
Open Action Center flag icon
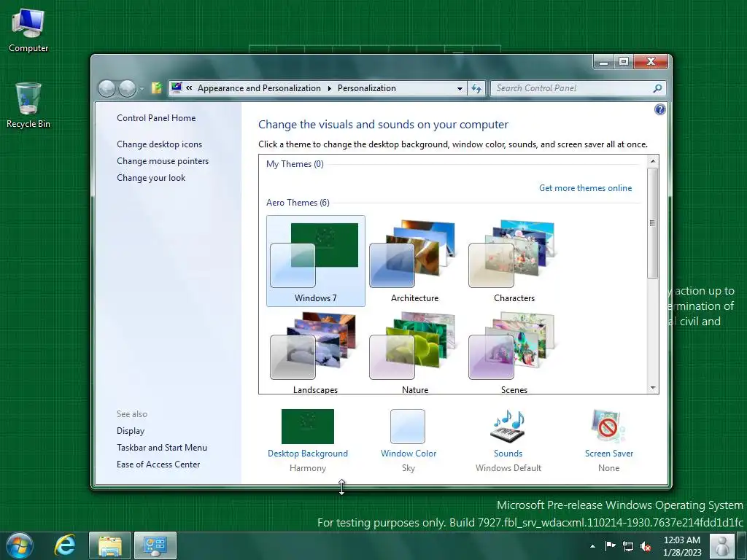tap(610, 545)
